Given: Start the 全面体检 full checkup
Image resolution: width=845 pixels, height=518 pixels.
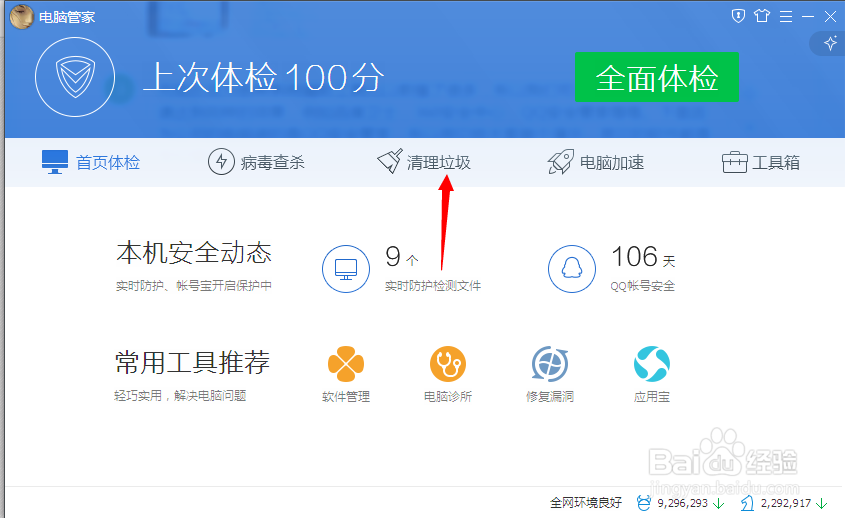Looking at the screenshot, I should [656, 77].
